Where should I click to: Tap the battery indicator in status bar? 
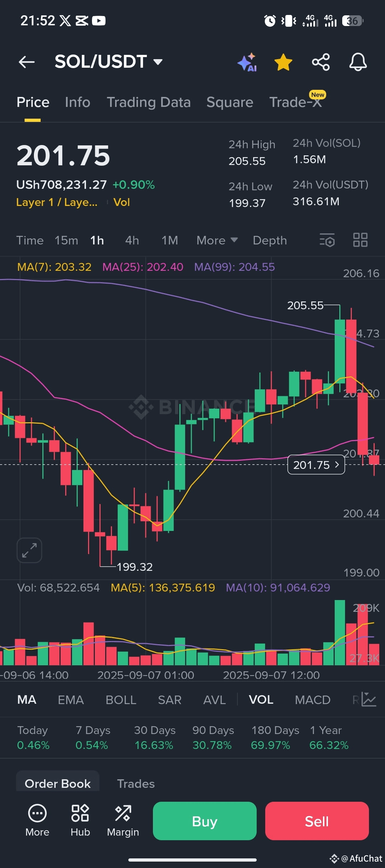click(353, 21)
